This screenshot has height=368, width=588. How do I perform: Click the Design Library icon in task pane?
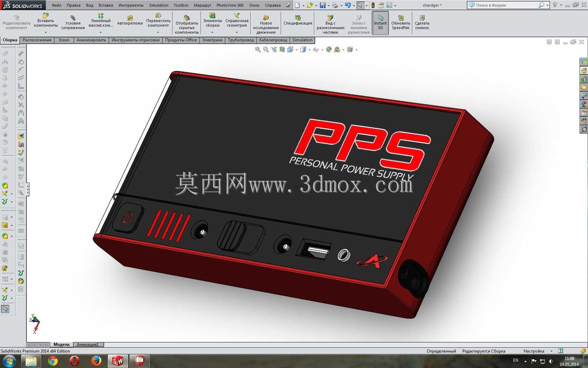coord(584,79)
